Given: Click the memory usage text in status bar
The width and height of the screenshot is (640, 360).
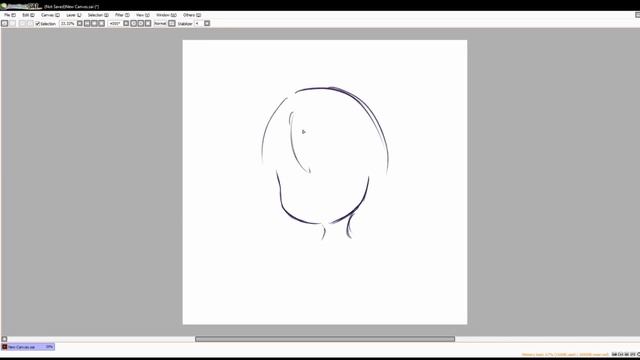Looking at the screenshot, I should coord(565,354).
